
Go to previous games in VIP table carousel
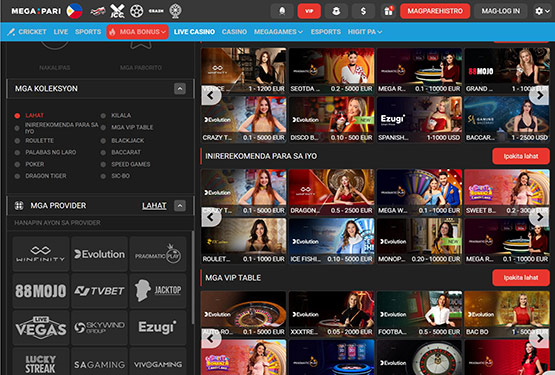[211, 339]
